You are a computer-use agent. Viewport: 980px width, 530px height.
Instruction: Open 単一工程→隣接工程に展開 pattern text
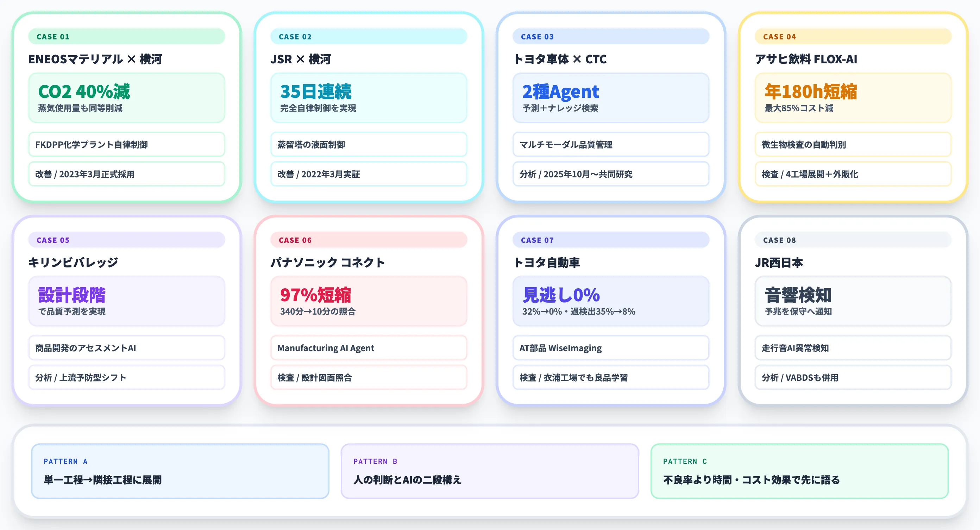103,480
